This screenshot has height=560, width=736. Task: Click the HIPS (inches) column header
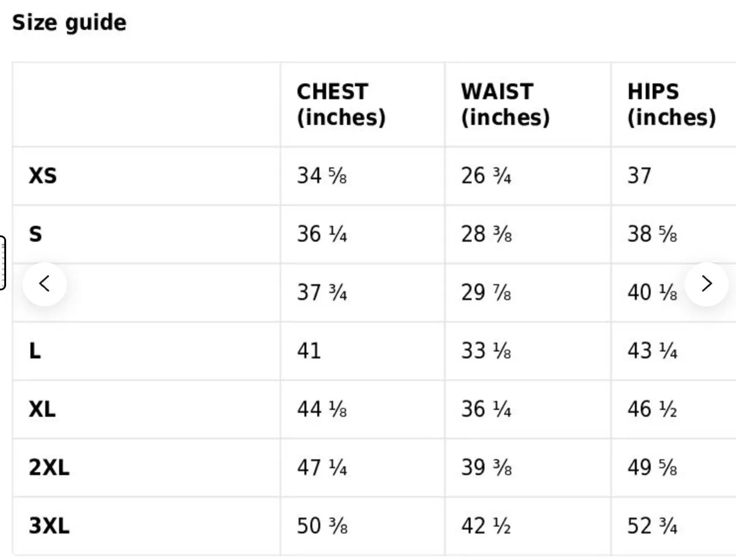[671, 104]
